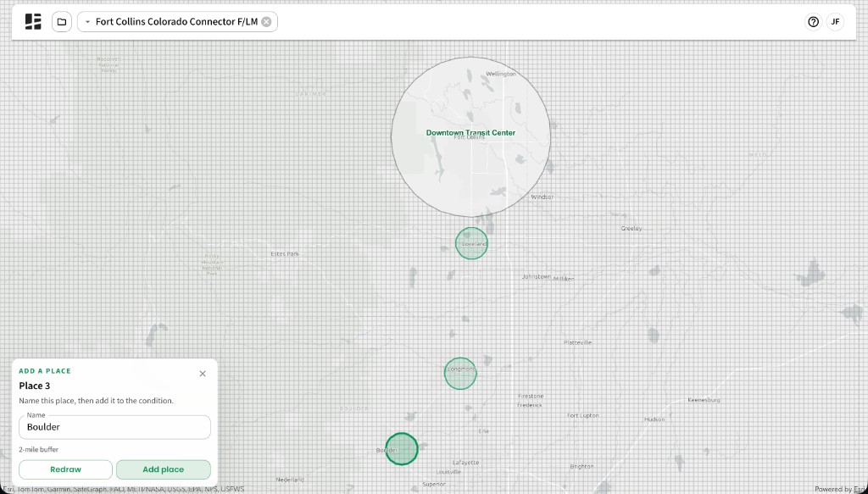Click the Hudson map label

[x=654, y=419]
